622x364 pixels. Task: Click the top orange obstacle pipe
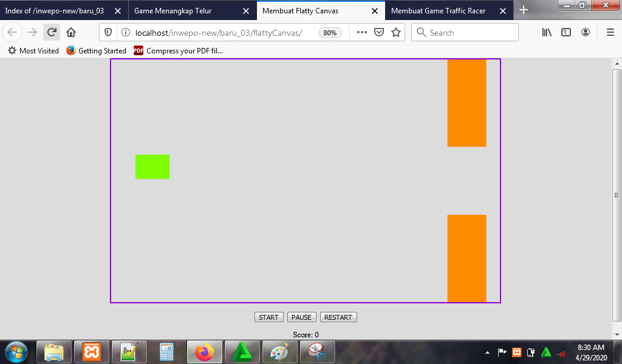coord(467,103)
